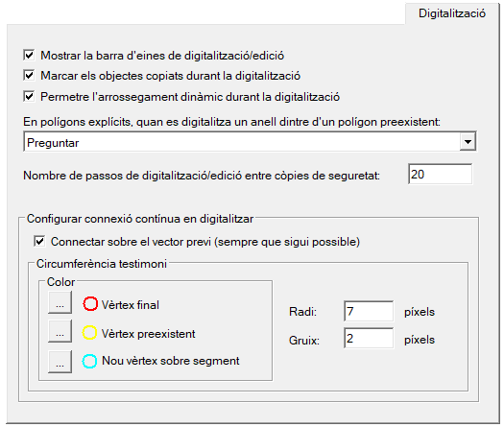Expand the Preguntar dropdown arrow
Image resolution: width=504 pixels, height=427 pixels.
[x=468, y=142]
